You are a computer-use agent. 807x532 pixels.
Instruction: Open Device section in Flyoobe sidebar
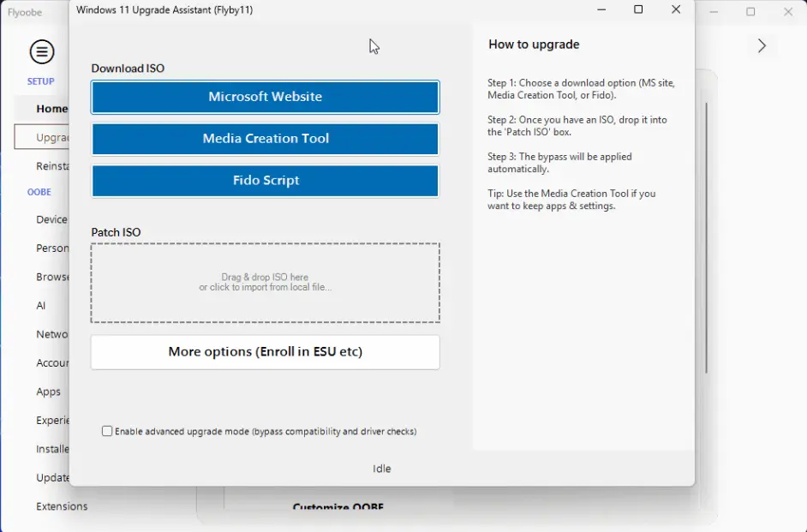tap(51, 219)
